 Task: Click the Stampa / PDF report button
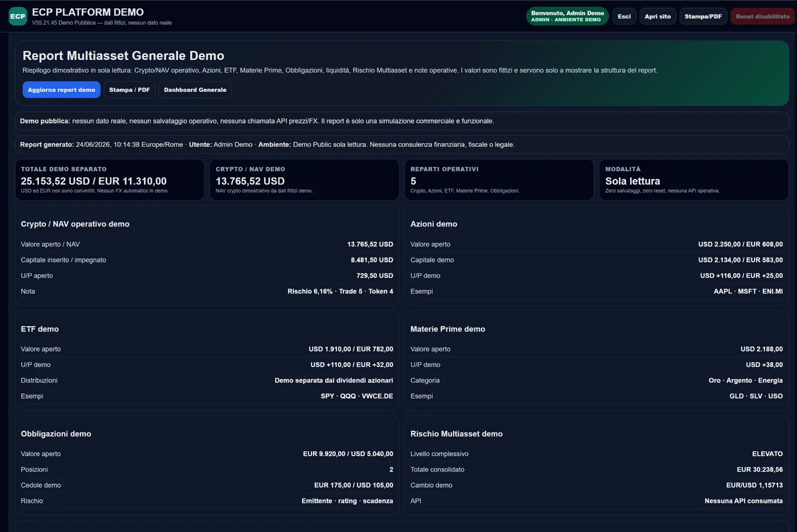[x=130, y=90]
